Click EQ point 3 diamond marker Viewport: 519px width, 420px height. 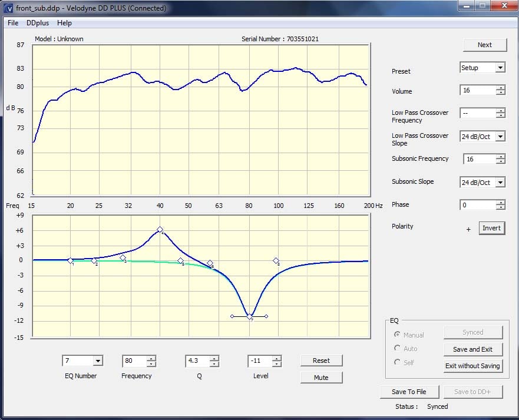click(123, 257)
